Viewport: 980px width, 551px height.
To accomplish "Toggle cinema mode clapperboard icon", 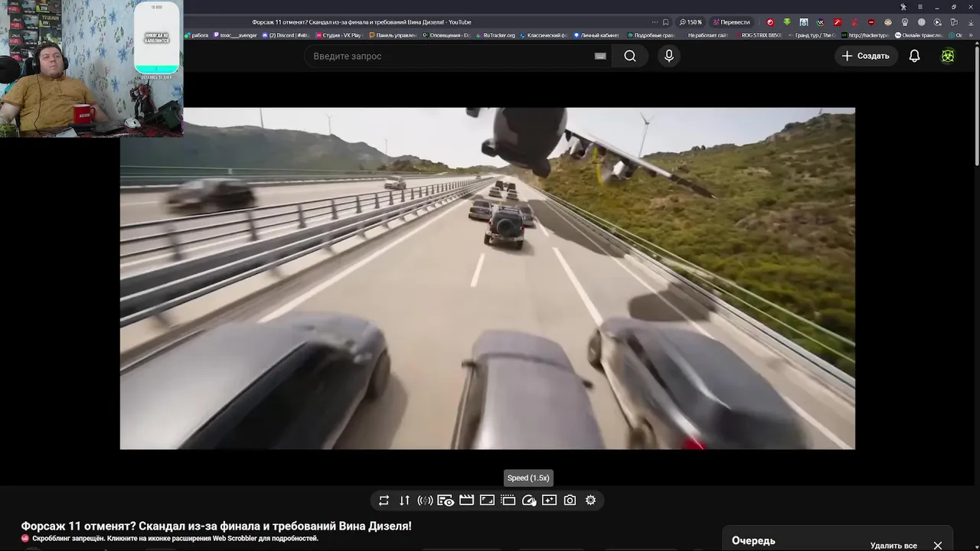I will pyautogui.click(x=466, y=500).
